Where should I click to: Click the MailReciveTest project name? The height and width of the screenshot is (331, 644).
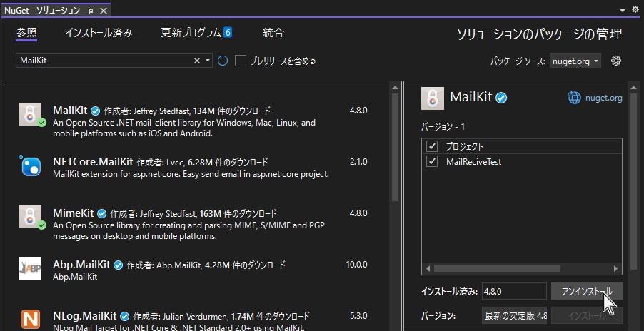pos(473,162)
